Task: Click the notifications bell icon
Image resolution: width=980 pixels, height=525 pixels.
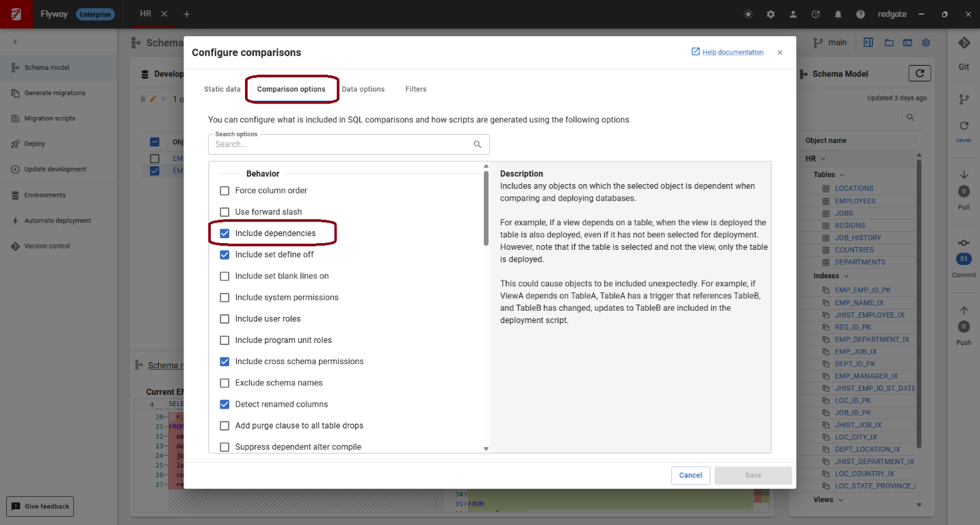Action: coord(838,14)
